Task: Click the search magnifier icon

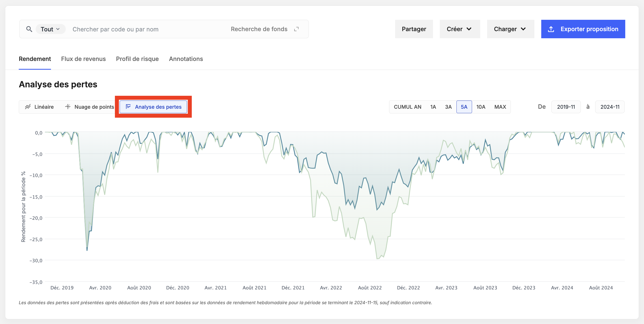Action: point(29,29)
